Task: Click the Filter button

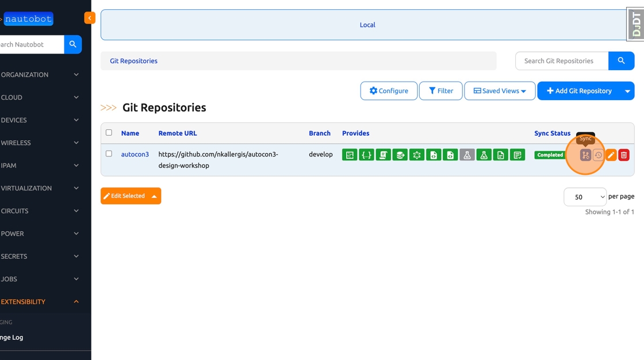Action: point(440,91)
